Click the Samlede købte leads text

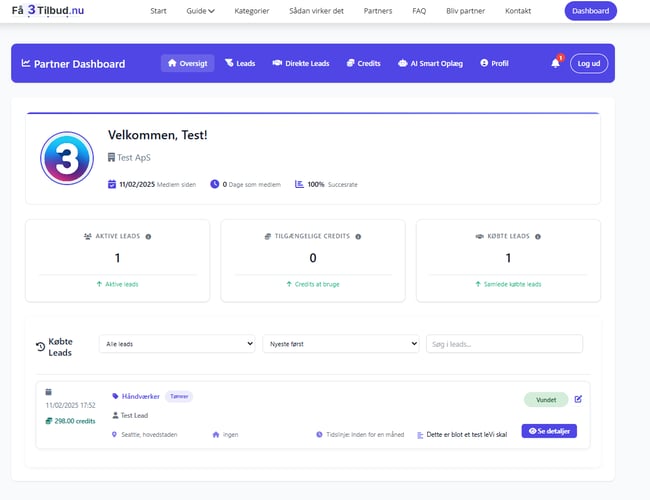tap(512, 284)
